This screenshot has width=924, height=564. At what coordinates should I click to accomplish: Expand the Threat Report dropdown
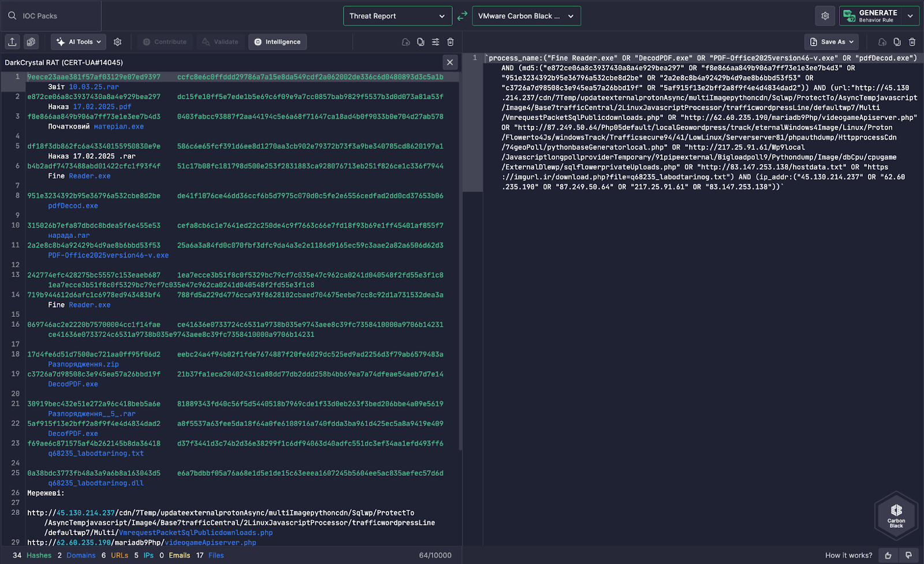397,16
